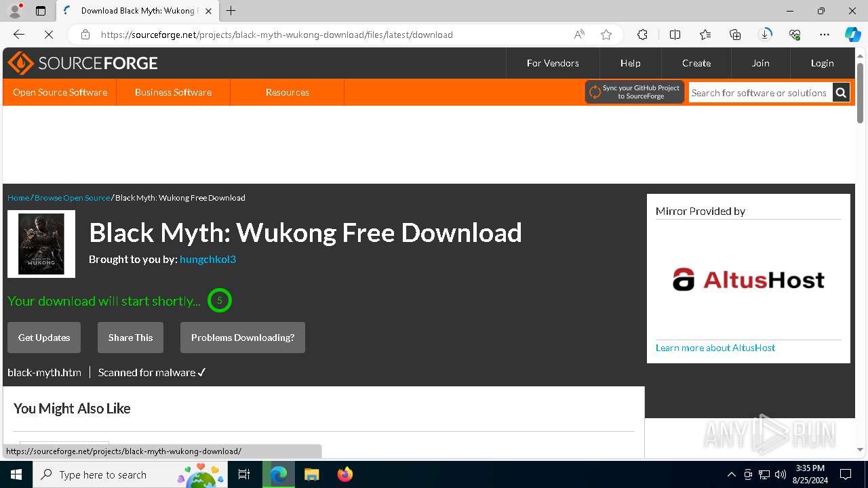Stop loading the page
The height and width of the screenshot is (488, 868).
click(48, 35)
